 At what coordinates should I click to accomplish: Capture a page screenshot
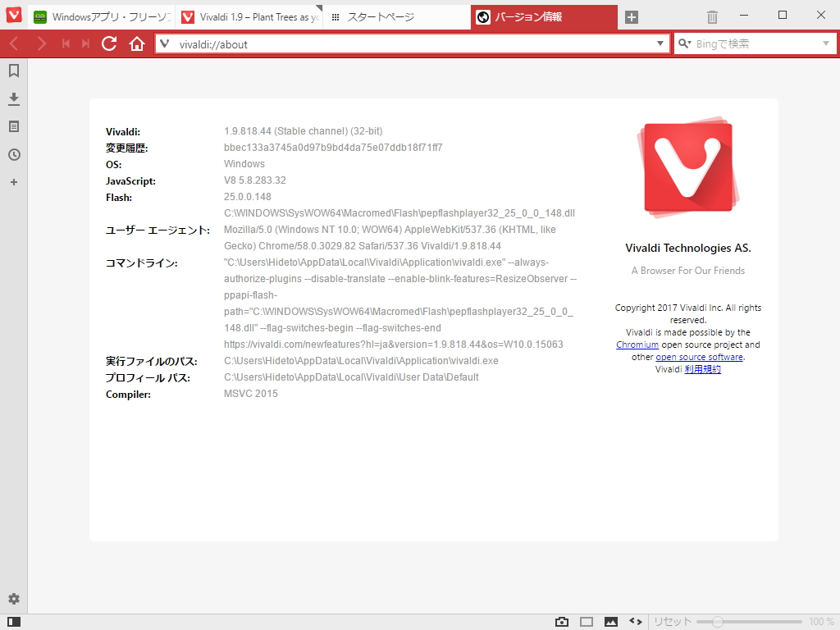pyautogui.click(x=562, y=622)
